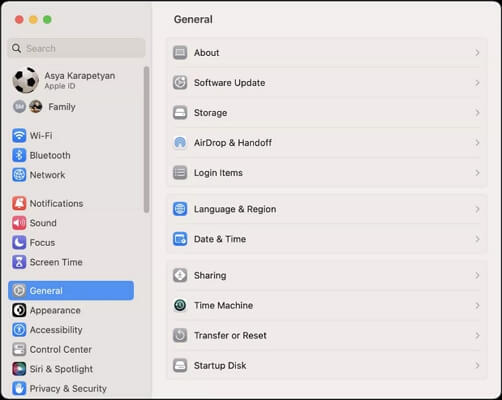Click the chevron on Language & Region row
Screen dimensions: 502x400
click(x=477, y=209)
